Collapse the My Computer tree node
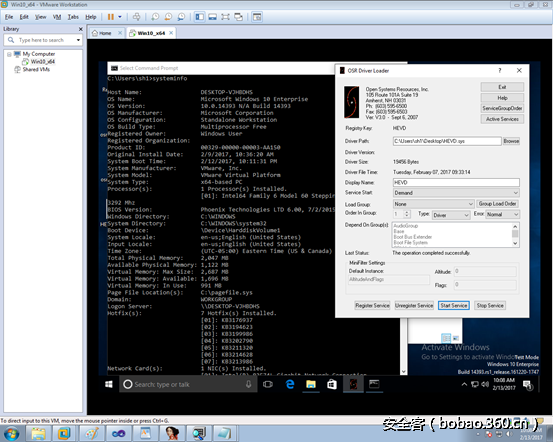The image size is (553, 442). [x=9, y=54]
